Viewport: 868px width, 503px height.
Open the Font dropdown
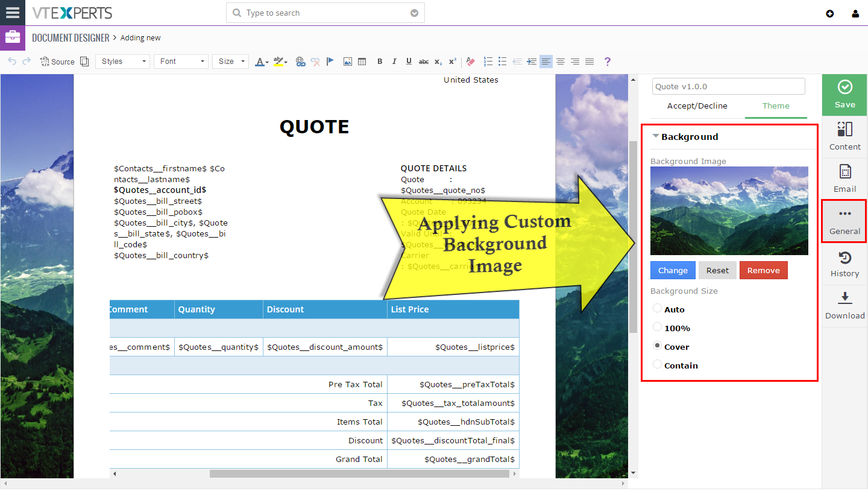[x=181, y=62]
